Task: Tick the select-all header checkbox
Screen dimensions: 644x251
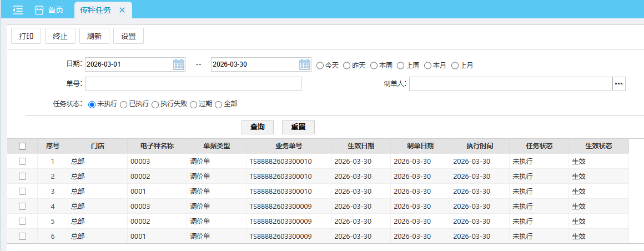Action: click(23, 147)
